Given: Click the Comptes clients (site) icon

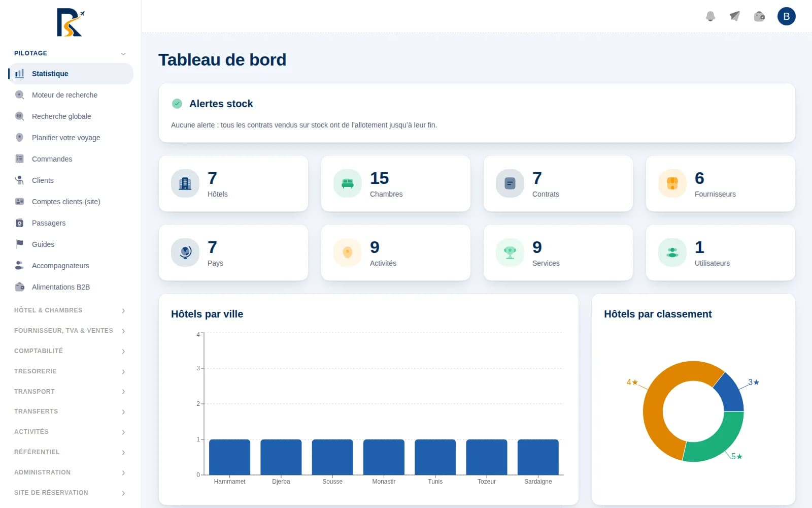Looking at the screenshot, I should click(19, 202).
